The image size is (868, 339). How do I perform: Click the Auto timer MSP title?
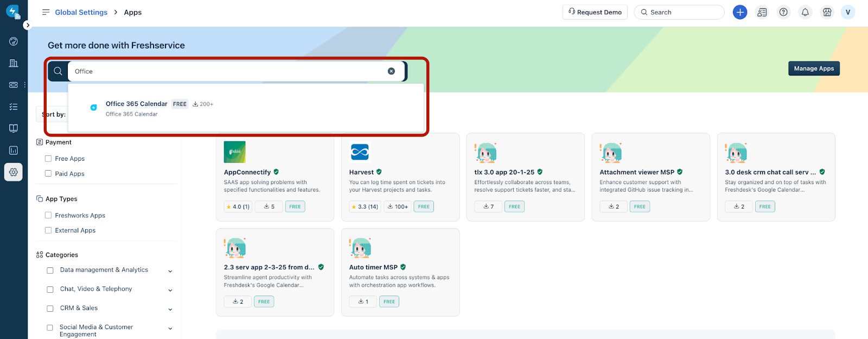click(373, 267)
